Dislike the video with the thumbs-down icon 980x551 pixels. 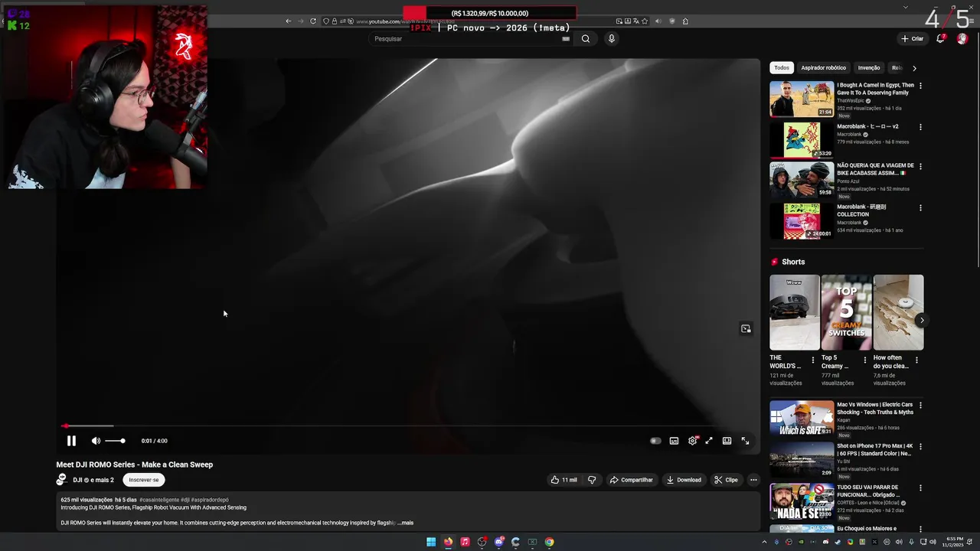click(592, 480)
